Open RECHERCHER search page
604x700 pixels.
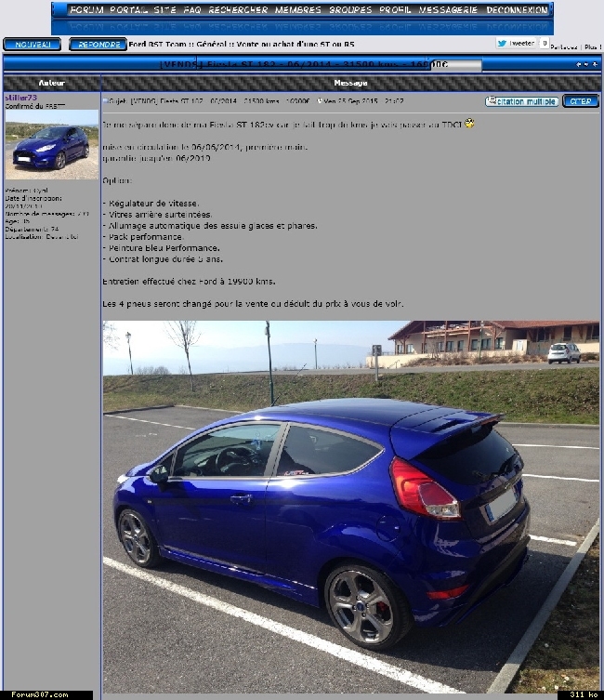pyautogui.click(x=238, y=9)
